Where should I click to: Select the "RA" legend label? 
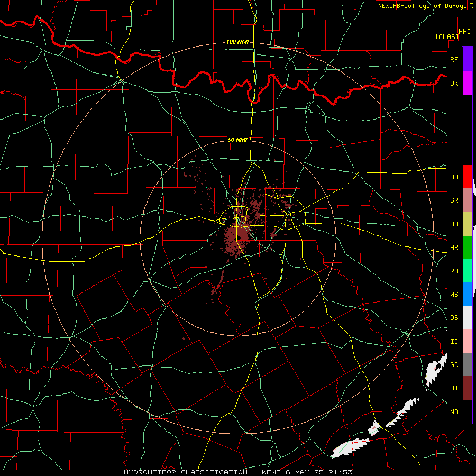(454, 271)
